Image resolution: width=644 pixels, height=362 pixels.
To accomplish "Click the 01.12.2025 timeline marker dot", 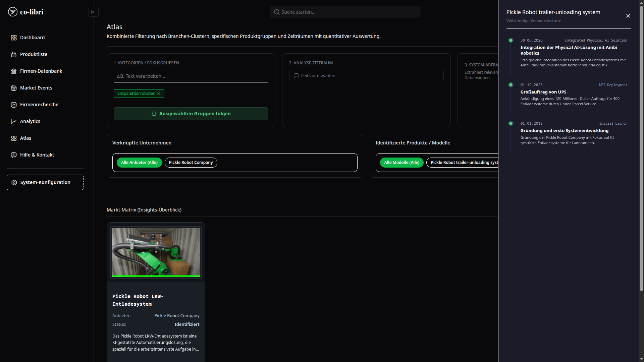I will click(x=511, y=85).
